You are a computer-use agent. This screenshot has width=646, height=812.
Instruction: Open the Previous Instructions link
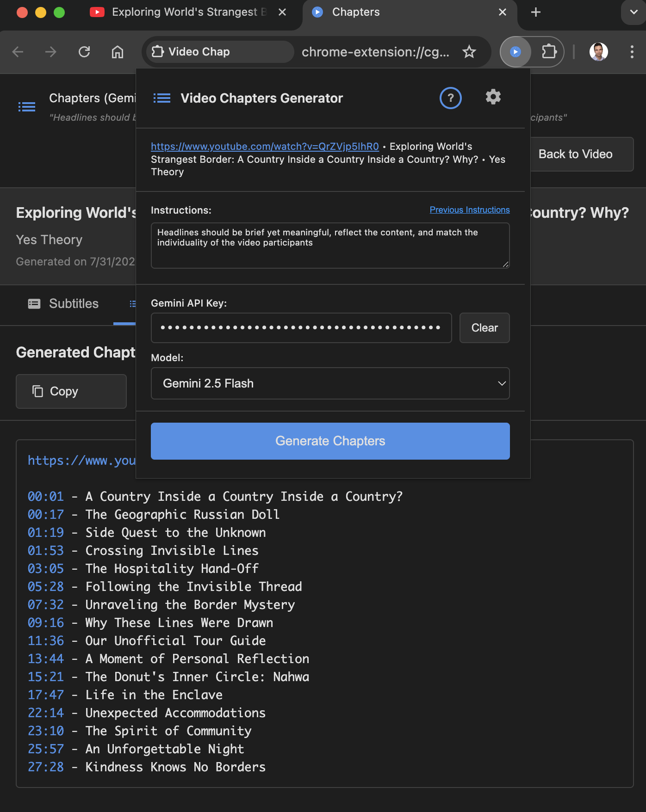470,209
